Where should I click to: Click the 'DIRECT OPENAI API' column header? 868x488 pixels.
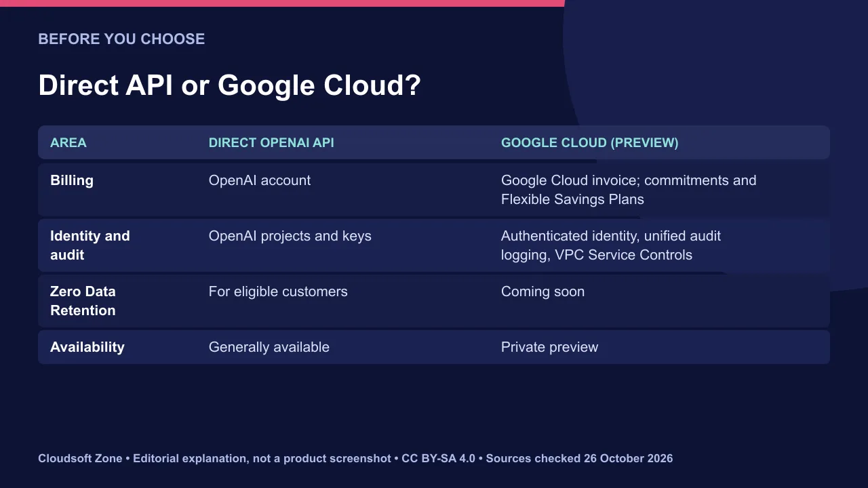[271, 142]
